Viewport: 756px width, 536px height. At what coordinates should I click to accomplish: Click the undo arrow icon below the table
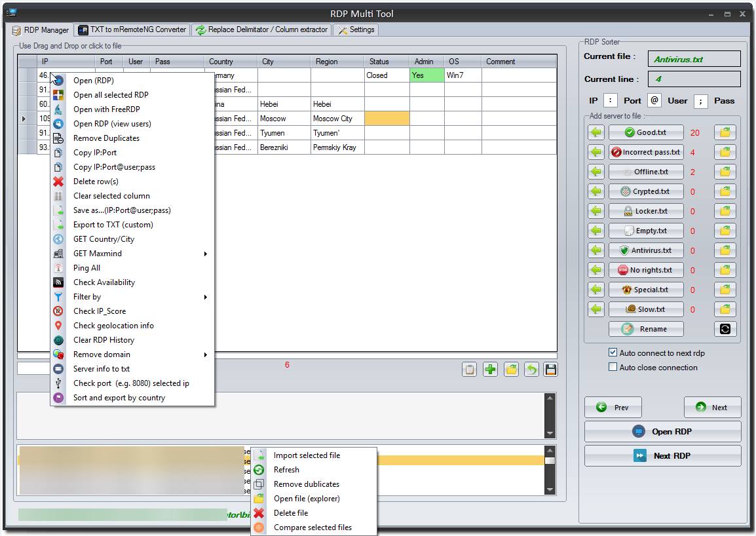pyautogui.click(x=531, y=370)
